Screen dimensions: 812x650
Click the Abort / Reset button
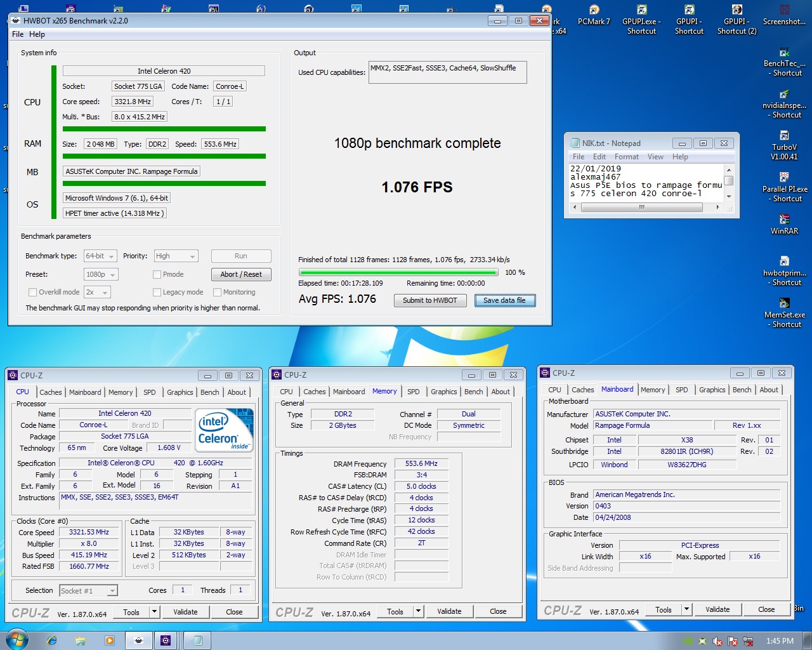pos(241,274)
